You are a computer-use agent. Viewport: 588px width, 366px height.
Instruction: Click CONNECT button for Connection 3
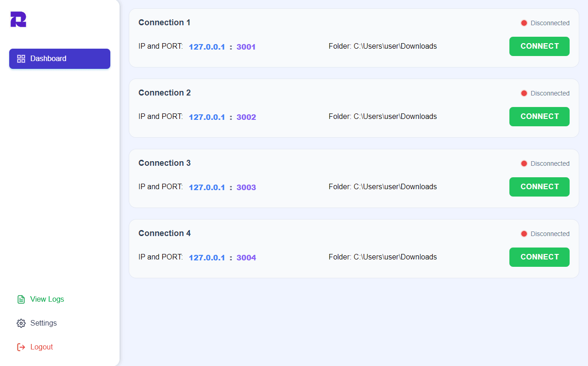coord(539,187)
